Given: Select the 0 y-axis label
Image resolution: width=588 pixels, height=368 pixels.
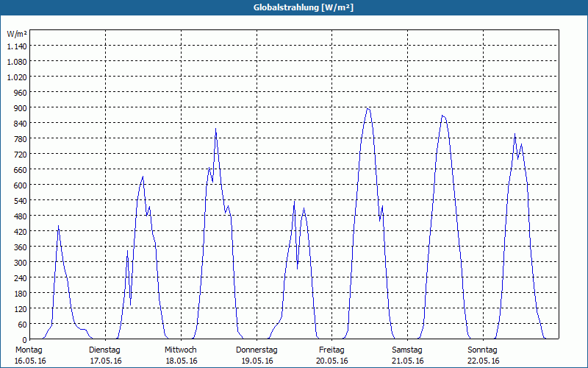Looking at the screenshot, I should click(x=25, y=340).
